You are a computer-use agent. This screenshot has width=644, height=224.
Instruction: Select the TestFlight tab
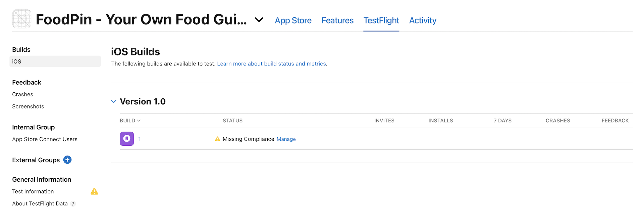coord(381,20)
